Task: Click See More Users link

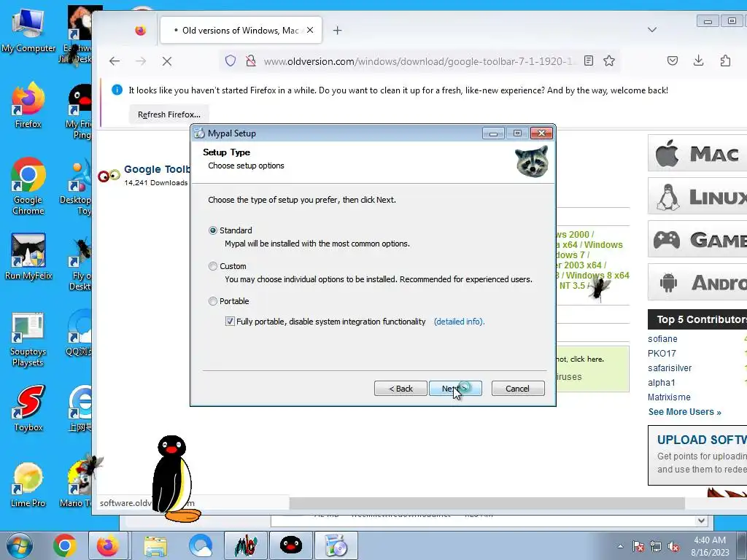Action: pyautogui.click(x=684, y=412)
